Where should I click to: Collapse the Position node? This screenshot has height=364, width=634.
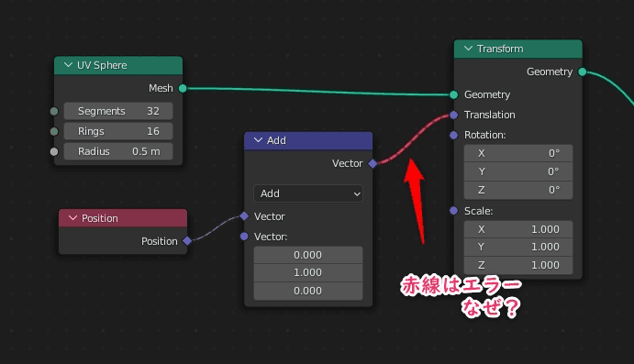click(x=72, y=218)
